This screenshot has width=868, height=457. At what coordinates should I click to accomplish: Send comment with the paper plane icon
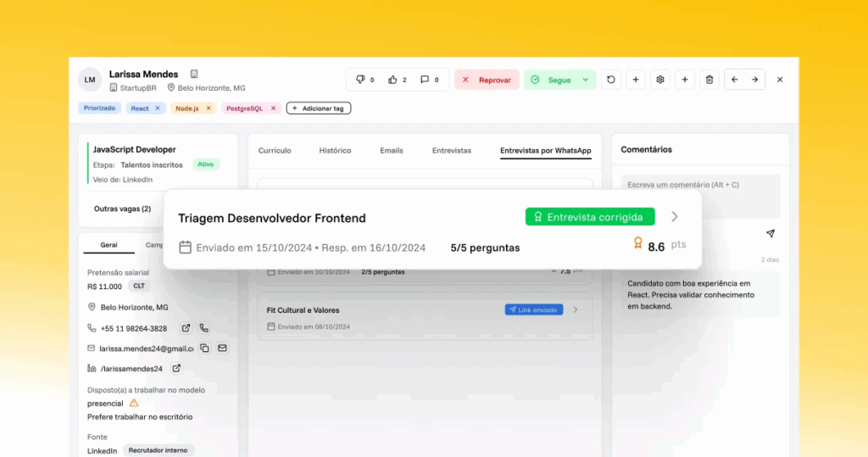pos(770,234)
